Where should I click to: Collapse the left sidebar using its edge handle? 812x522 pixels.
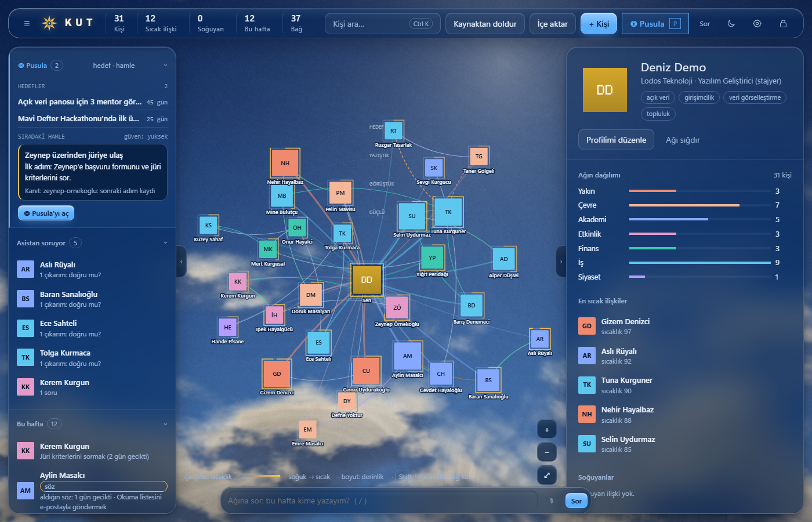[181, 262]
